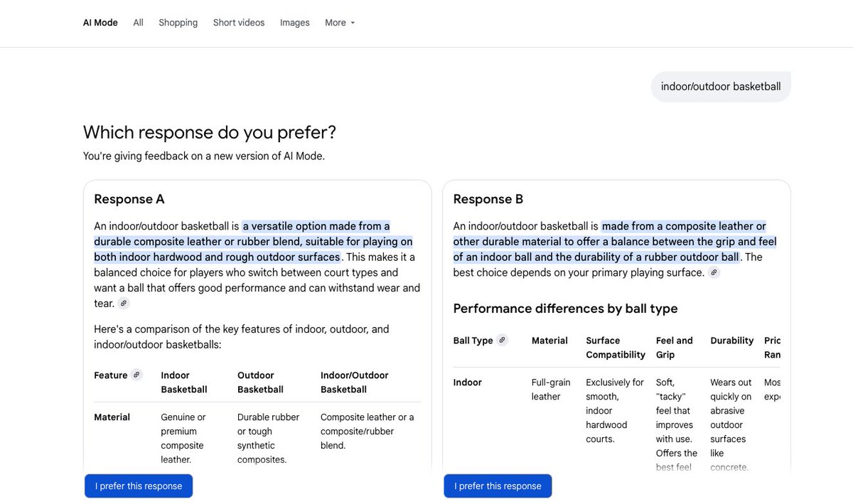Click the 'Exclusively for smooth, indoor hardwood courts.' cell
853x504 pixels.
coord(615,410)
